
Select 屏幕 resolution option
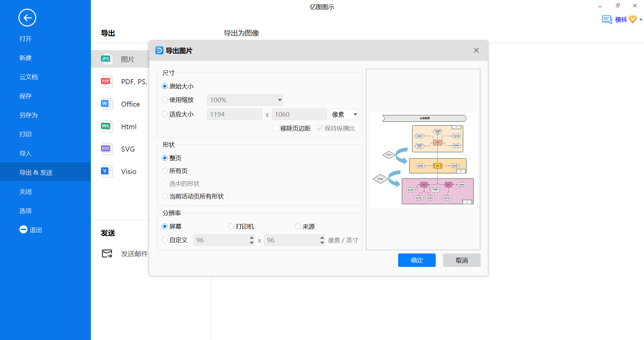click(165, 226)
